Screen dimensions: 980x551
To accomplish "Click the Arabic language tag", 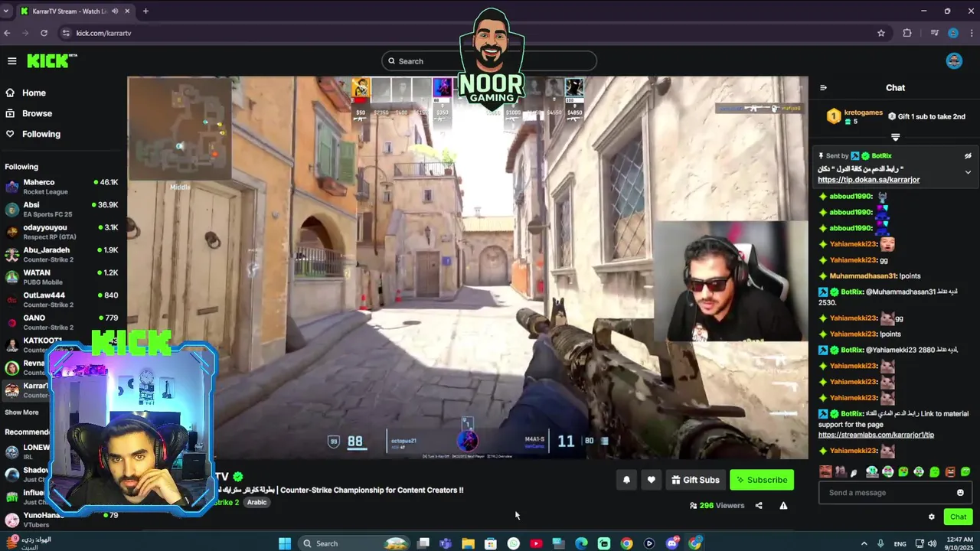I will [x=256, y=503].
